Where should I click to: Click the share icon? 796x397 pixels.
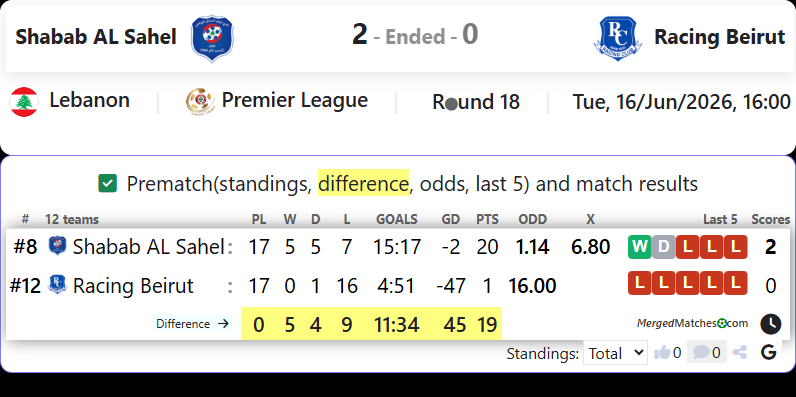click(x=740, y=352)
